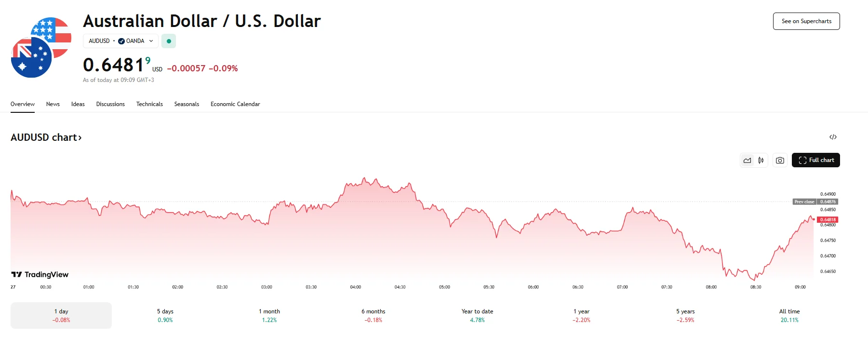The width and height of the screenshot is (868, 337).
Task: Click the OANDA broker logo icon
Action: [121, 41]
